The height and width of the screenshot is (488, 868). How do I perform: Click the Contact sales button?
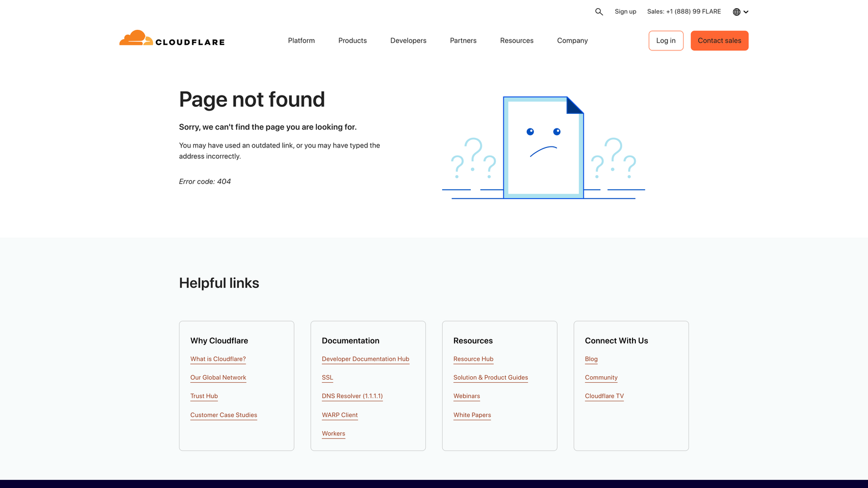[719, 41]
